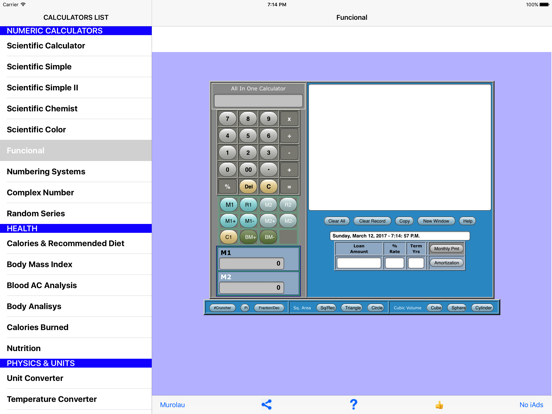Click the M1 memory value field
This screenshot has width=552, height=414.
coord(251,263)
